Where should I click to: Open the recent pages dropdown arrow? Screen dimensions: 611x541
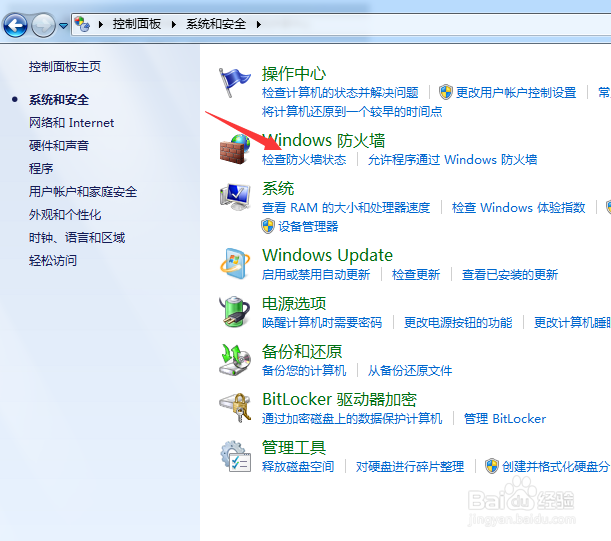pyautogui.click(x=64, y=26)
